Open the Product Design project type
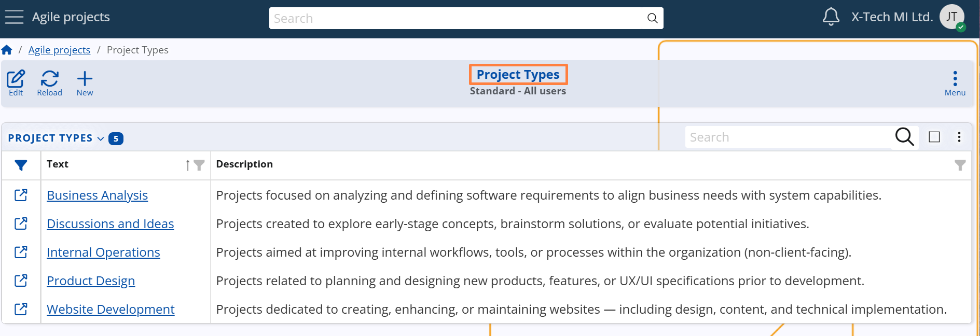The height and width of the screenshot is (336, 980). point(91,281)
